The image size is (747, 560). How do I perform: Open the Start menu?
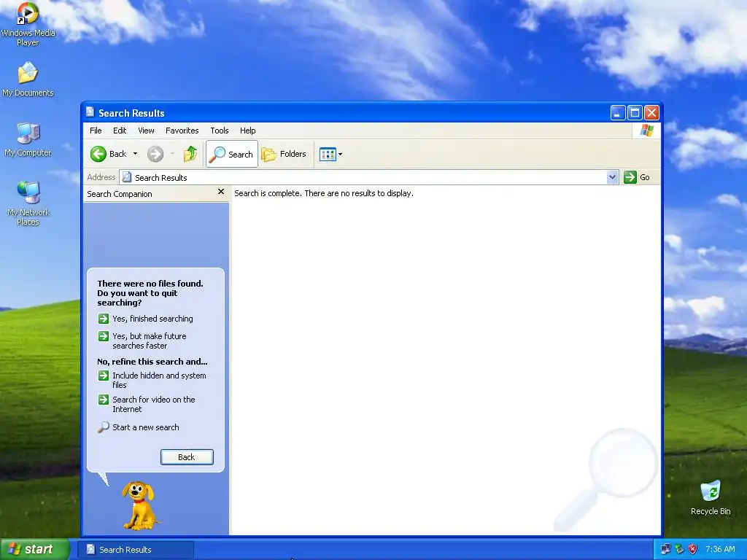pyautogui.click(x=34, y=549)
